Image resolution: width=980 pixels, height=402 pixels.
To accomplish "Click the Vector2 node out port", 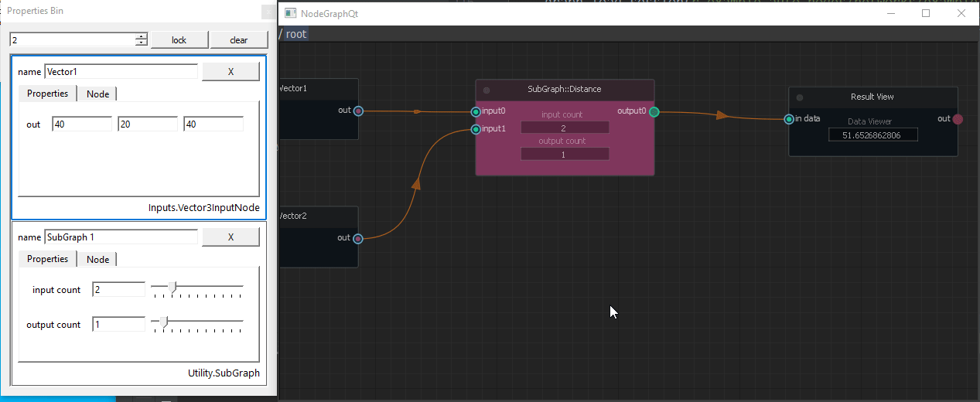I will (x=358, y=239).
